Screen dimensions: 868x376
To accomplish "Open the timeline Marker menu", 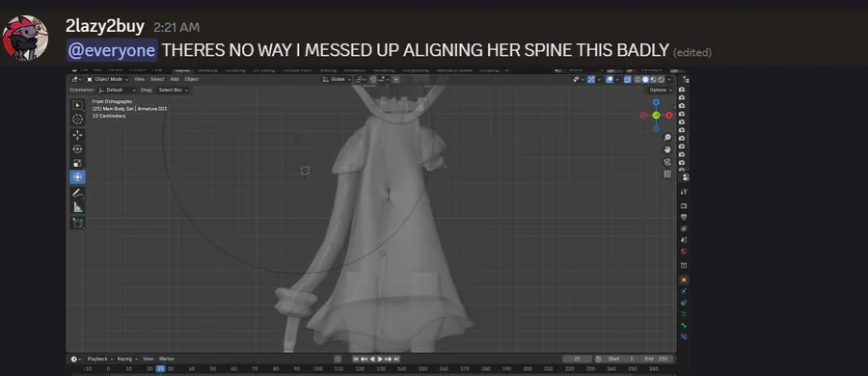I will [167, 359].
